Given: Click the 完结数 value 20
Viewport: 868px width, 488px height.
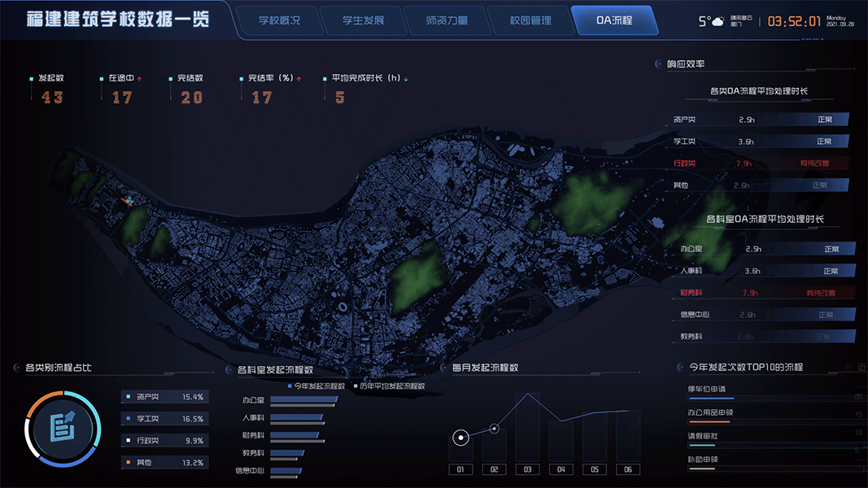Looking at the screenshot, I should point(191,98).
